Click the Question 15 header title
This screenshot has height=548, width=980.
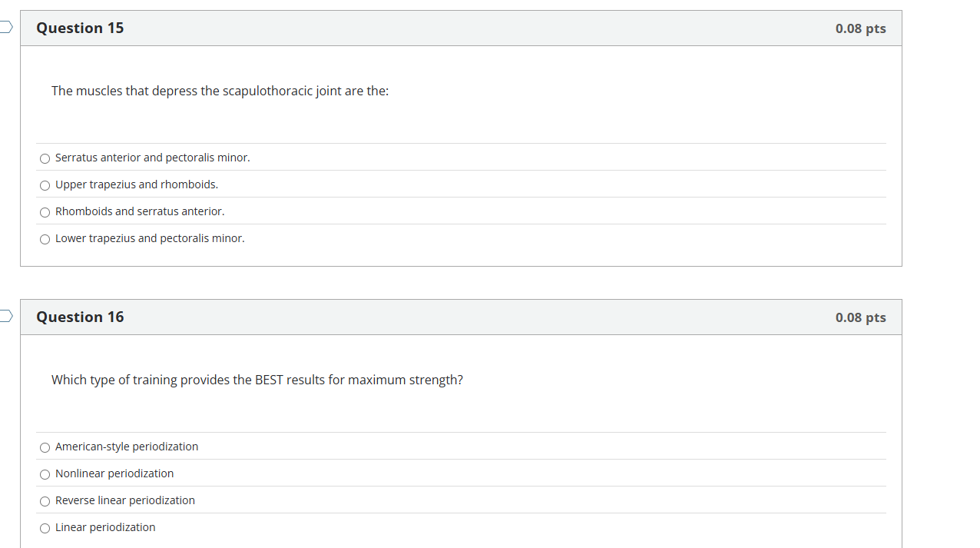tap(80, 28)
